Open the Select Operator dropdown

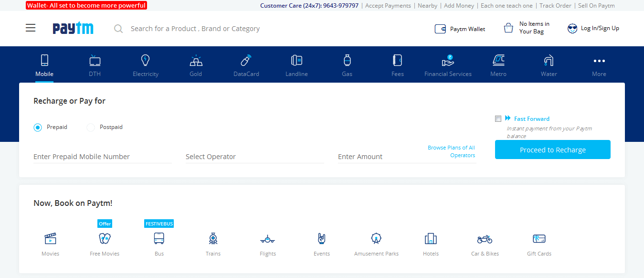tap(255, 157)
